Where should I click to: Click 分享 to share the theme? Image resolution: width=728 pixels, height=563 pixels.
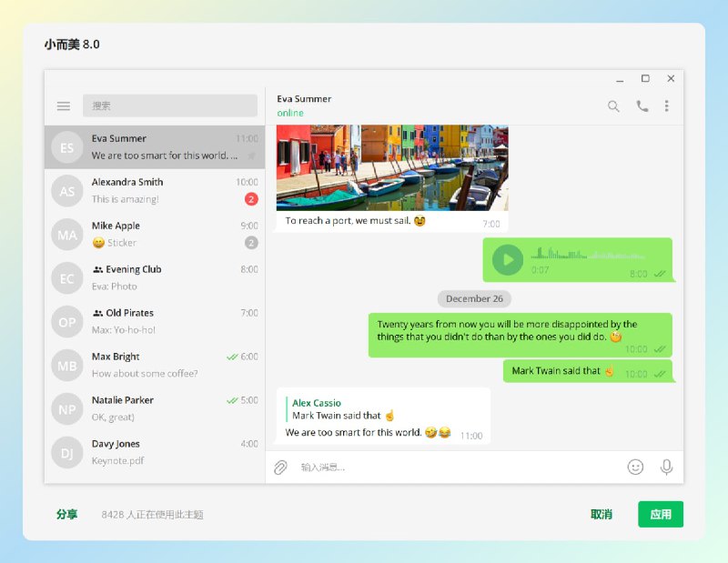click(x=69, y=514)
